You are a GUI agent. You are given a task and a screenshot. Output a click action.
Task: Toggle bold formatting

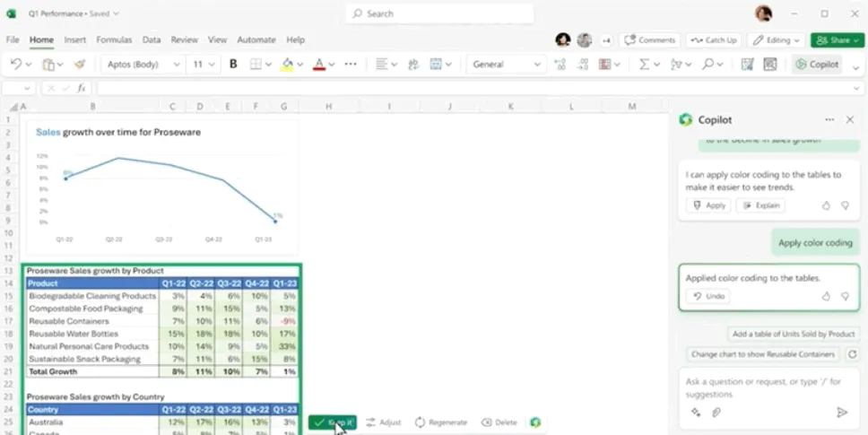pyautogui.click(x=233, y=65)
